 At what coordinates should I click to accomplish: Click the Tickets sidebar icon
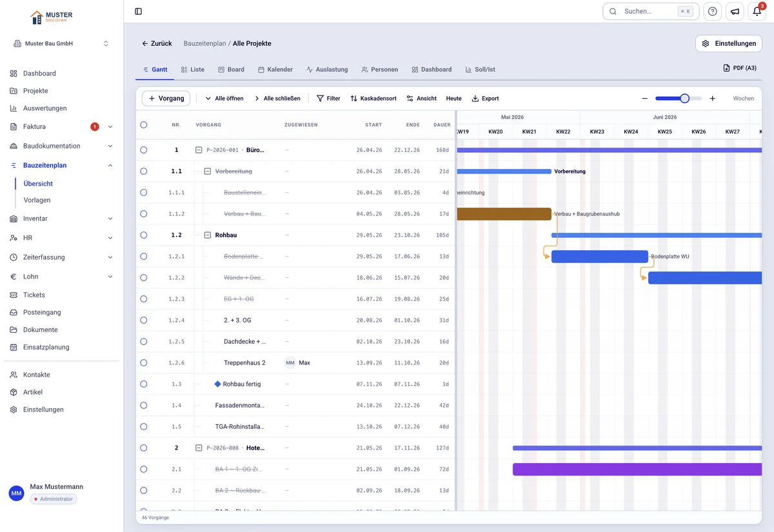pos(14,295)
